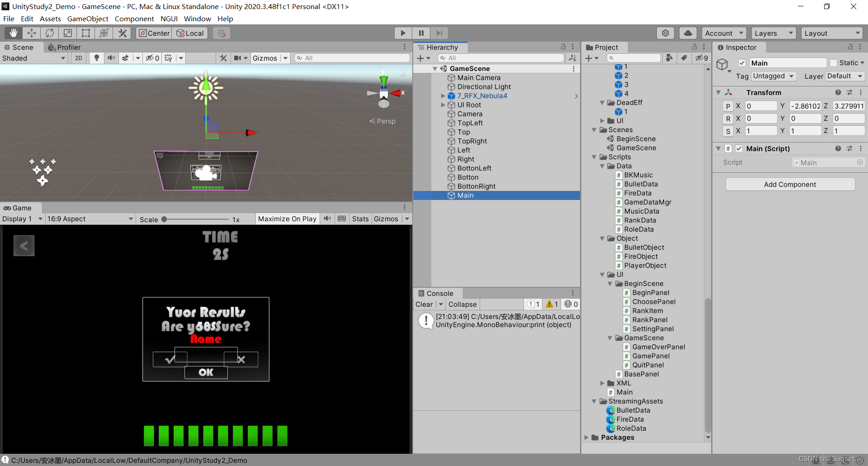Open custom editor tools
This screenshot has width=868, height=466.
(122, 33)
